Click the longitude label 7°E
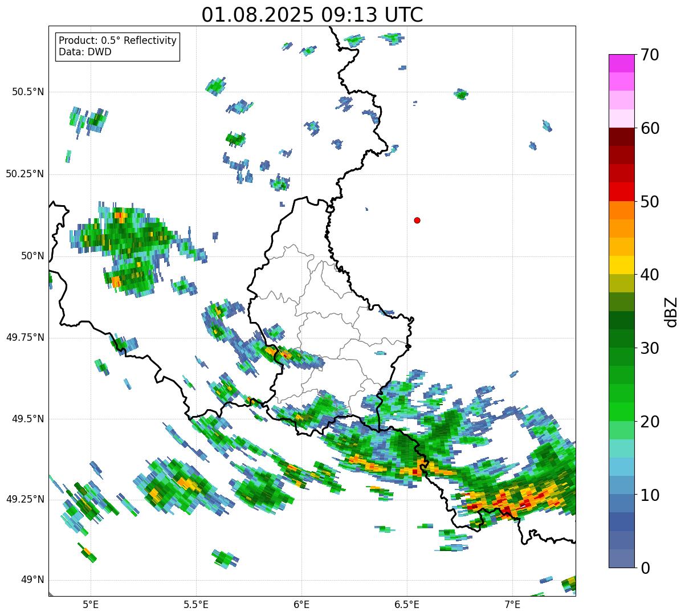Screen dimensions: 685x616 [x=512, y=604]
